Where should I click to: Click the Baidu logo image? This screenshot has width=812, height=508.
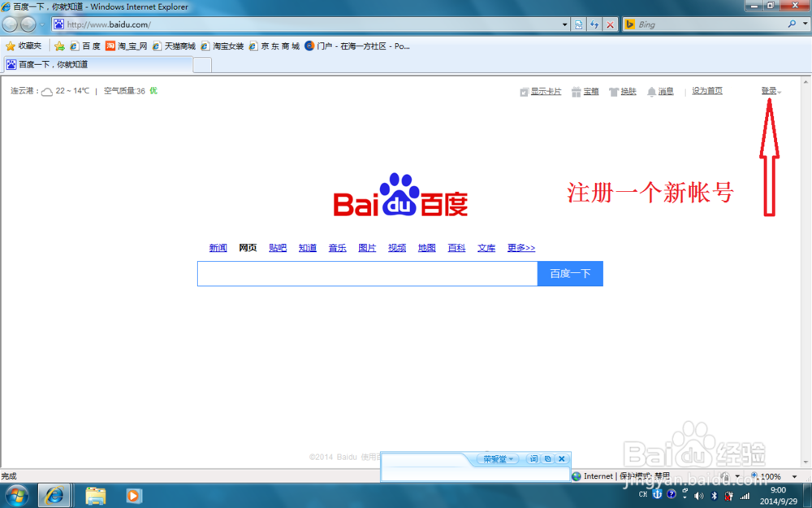tap(400, 195)
